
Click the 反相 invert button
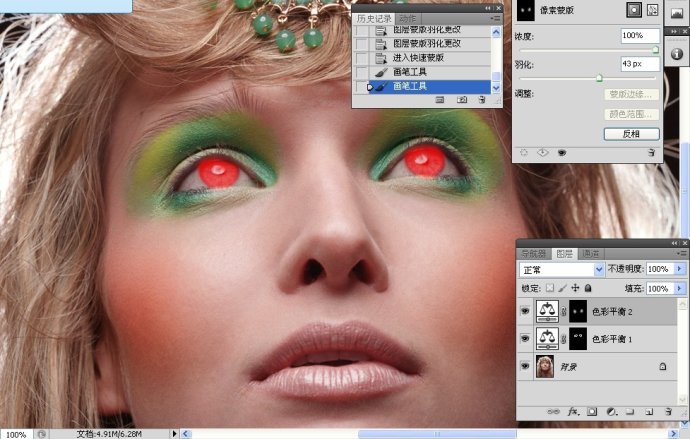point(631,134)
